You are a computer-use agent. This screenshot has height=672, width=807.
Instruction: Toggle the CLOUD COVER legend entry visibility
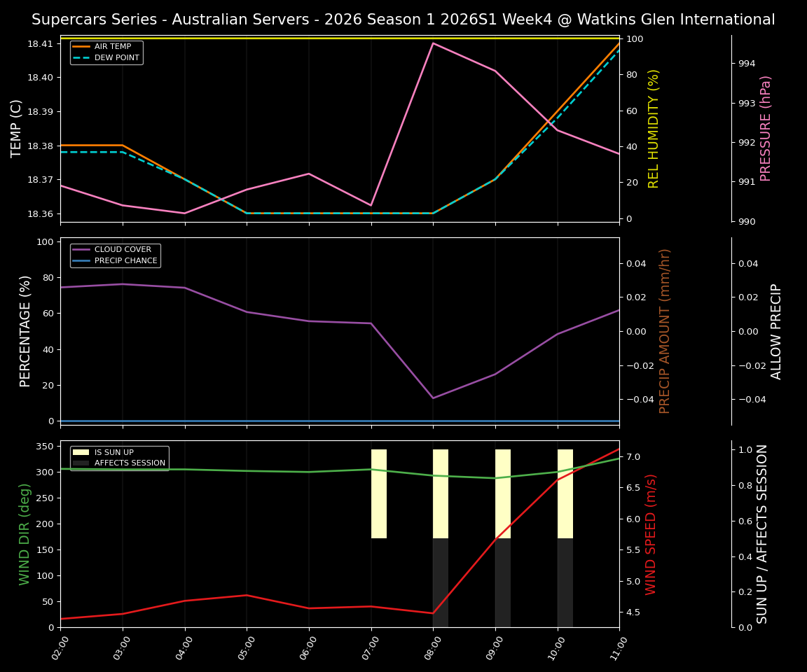(x=116, y=249)
